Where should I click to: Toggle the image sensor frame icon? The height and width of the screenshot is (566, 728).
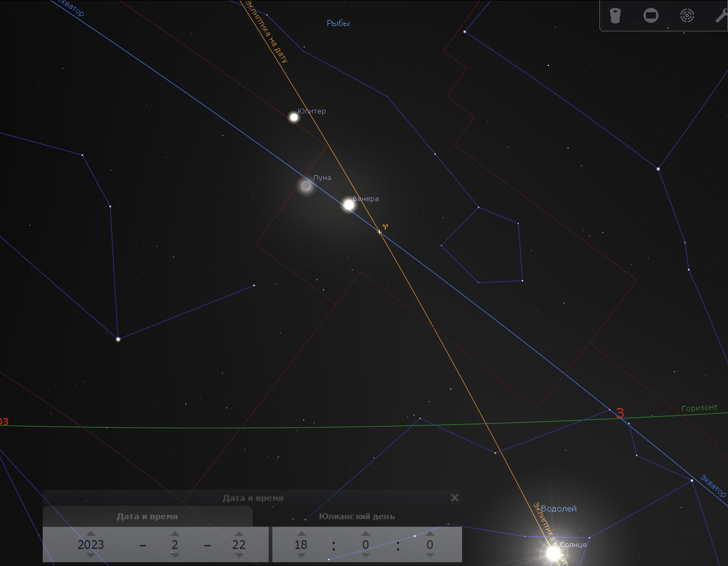tap(651, 16)
